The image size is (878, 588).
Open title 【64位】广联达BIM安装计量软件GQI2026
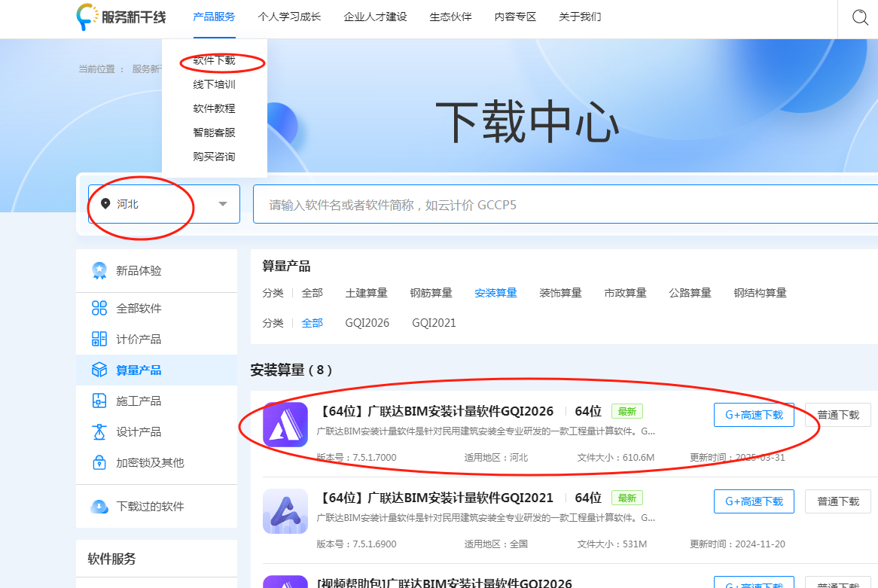435,411
